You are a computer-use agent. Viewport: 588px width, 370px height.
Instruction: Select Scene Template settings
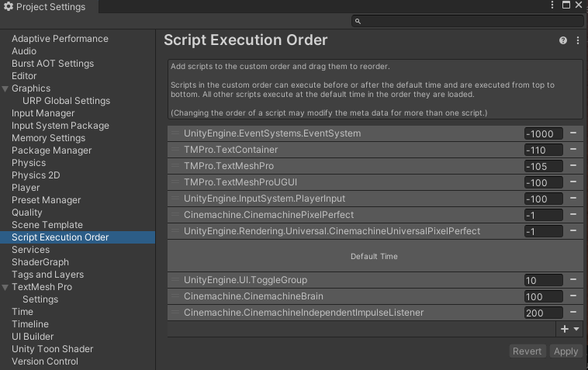pos(47,224)
